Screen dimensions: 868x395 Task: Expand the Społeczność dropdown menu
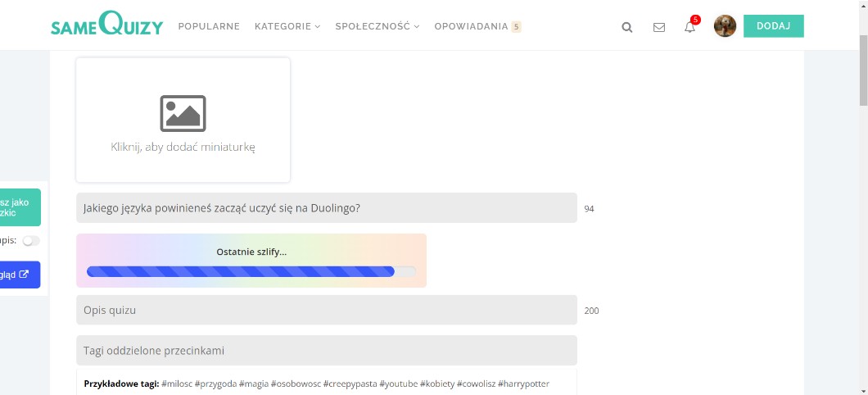click(377, 26)
